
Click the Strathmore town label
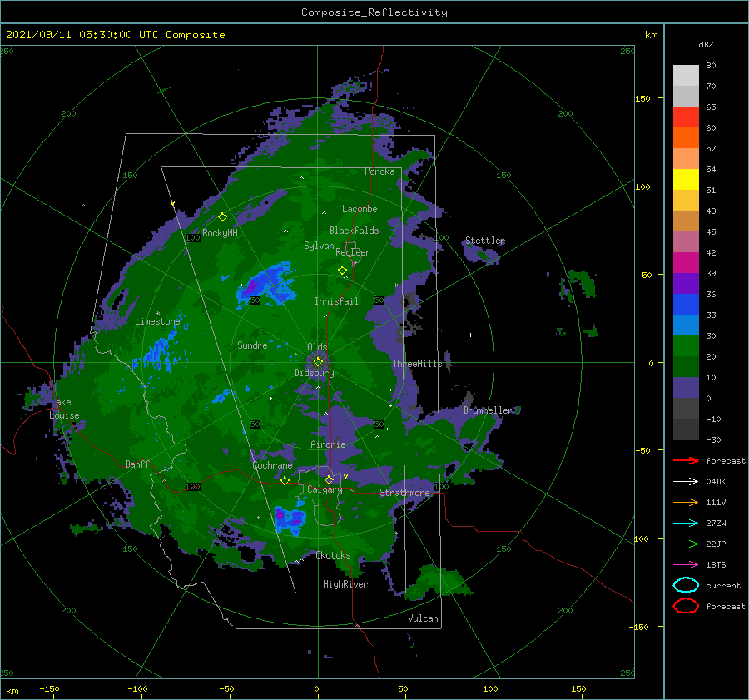click(x=404, y=493)
